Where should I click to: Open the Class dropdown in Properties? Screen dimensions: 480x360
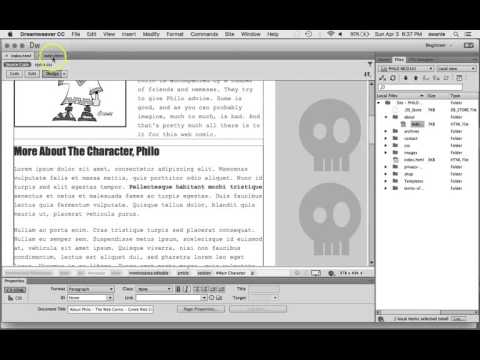click(154, 289)
